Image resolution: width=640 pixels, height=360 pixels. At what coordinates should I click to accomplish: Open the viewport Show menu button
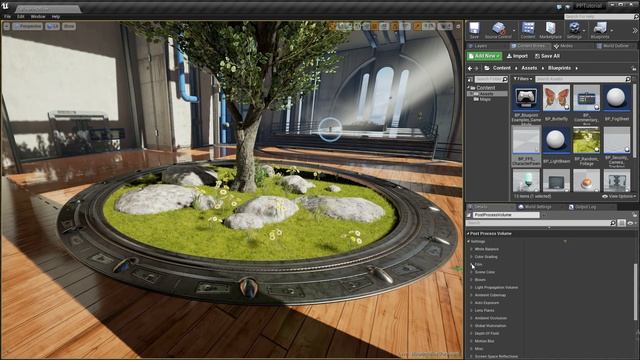pos(69,26)
